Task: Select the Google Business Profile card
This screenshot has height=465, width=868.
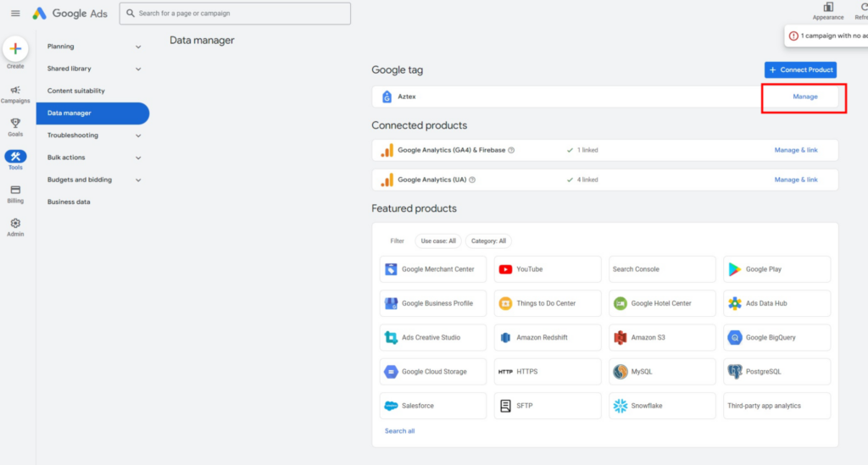Action: pos(433,303)
